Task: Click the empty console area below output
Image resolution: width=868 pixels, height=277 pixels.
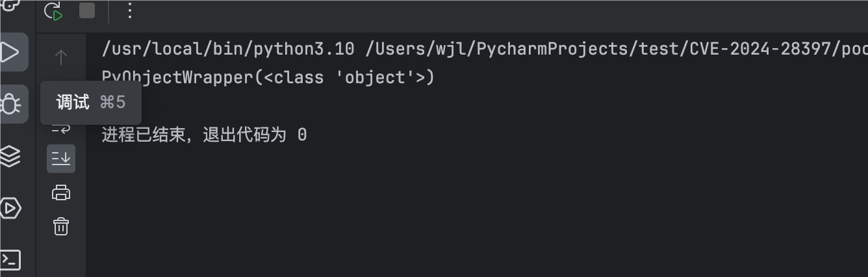Action: click(455, 215)
